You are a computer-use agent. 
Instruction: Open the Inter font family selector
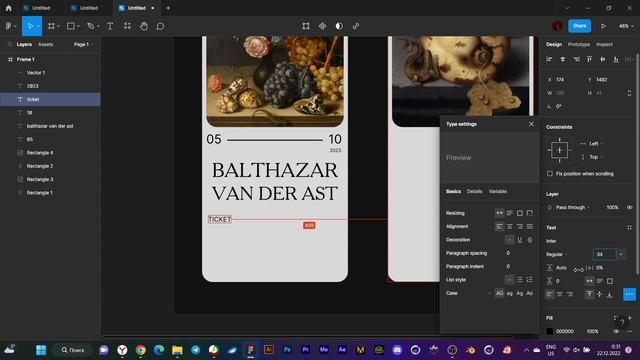[x=551, y=241]
